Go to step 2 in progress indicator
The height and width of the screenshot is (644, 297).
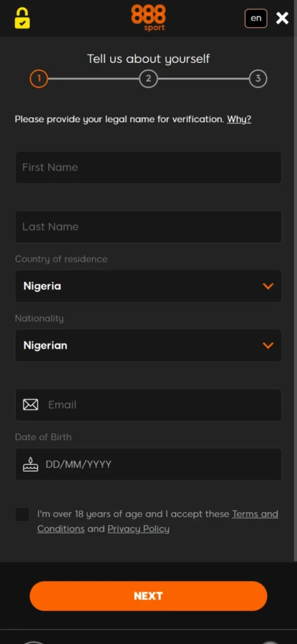148,79
